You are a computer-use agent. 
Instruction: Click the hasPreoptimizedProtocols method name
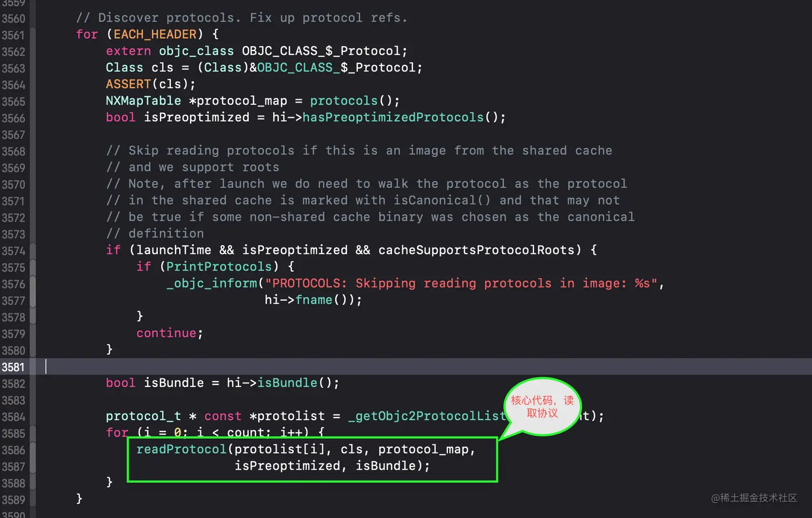pos(393,118)
